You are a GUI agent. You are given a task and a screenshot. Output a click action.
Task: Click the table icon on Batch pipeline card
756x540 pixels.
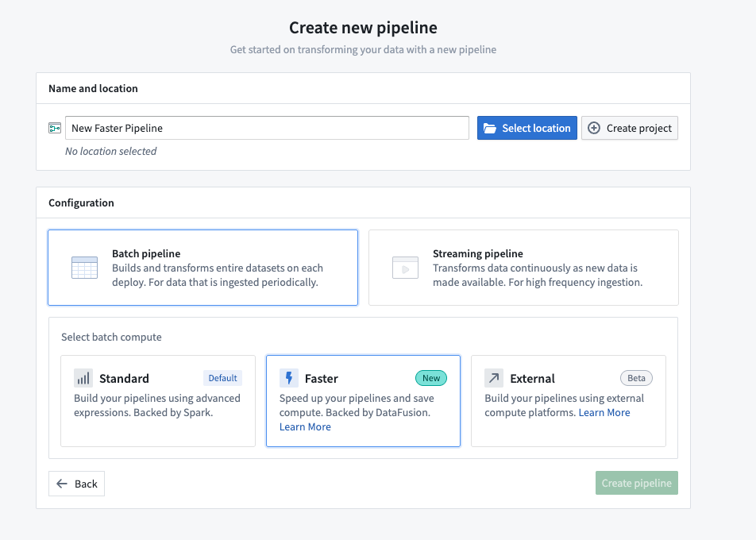coord(83,266)
